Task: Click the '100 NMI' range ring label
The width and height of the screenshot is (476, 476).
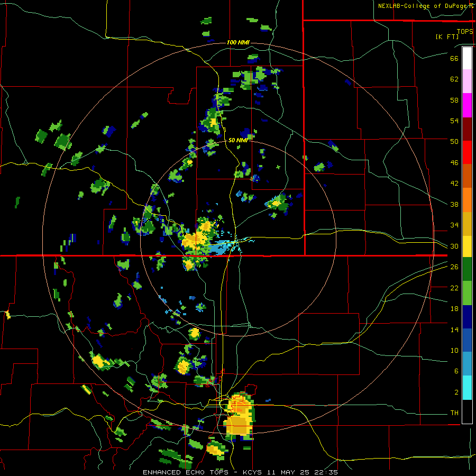Action: [238, 42]
